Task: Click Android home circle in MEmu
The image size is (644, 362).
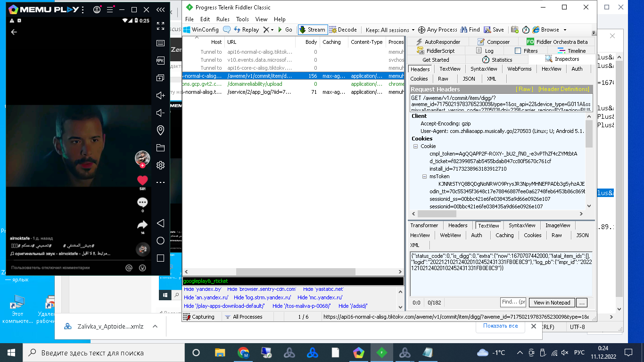Action: (x=160, y=241)
